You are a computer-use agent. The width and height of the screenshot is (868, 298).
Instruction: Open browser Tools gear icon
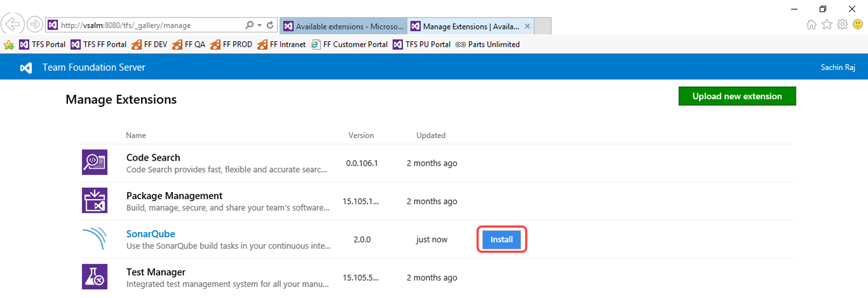pos(842,24)
